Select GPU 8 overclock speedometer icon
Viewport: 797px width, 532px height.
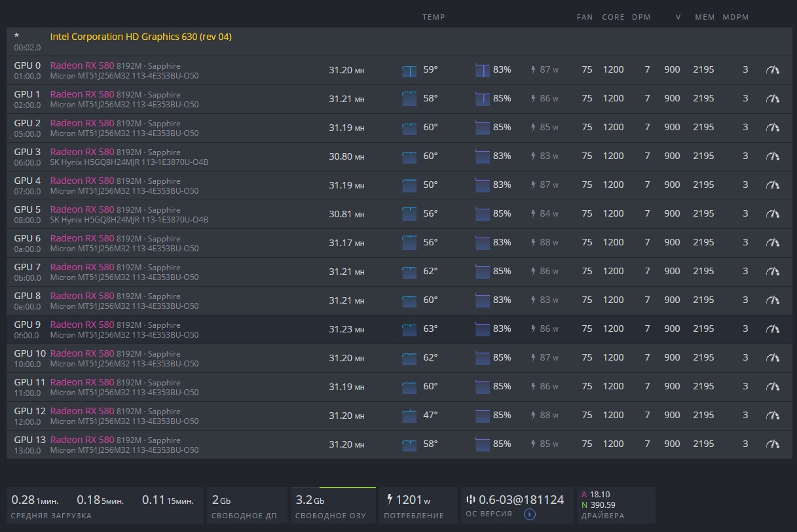[773, 300]
